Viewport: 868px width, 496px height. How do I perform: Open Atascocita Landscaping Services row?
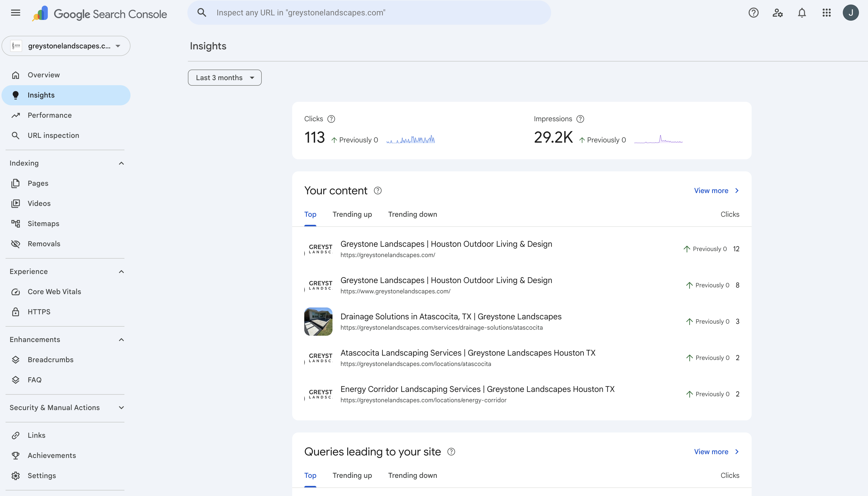[x=521, y=358]
